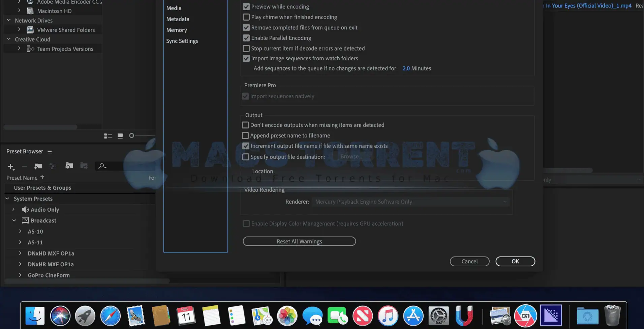Expand the AS-10 preset folder
The height and width of the screenshot is (329, 644).
coord(20,231)
